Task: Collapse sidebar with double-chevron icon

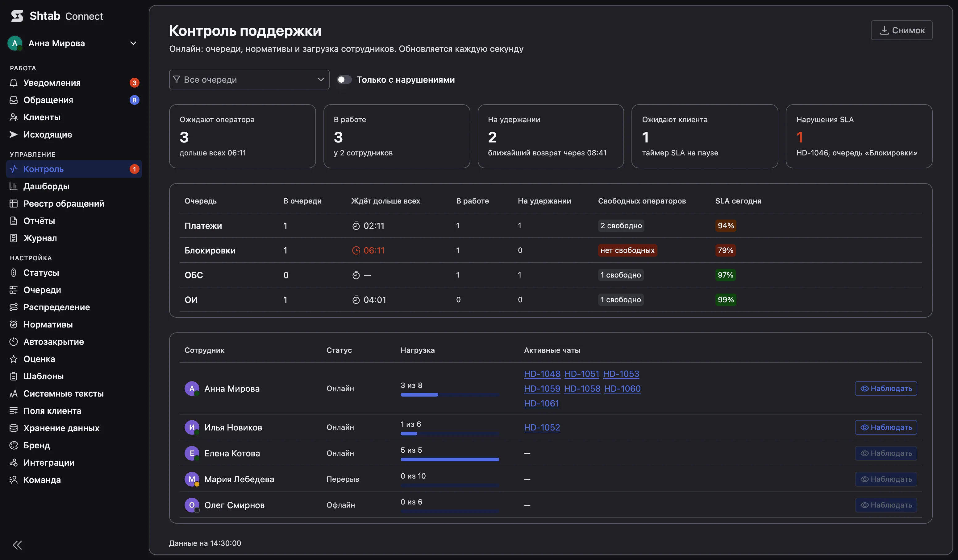Action: tap(18, 545)
